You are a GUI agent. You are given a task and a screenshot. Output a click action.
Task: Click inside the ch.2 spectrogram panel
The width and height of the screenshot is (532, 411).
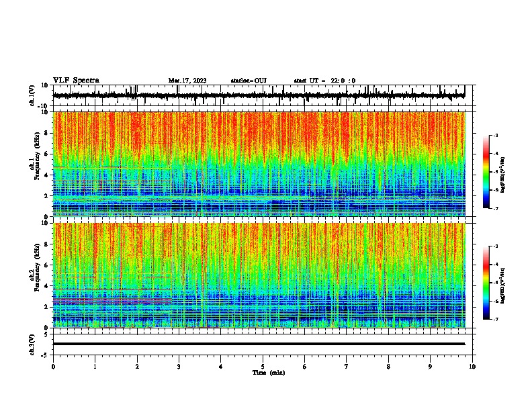[259, 275]
